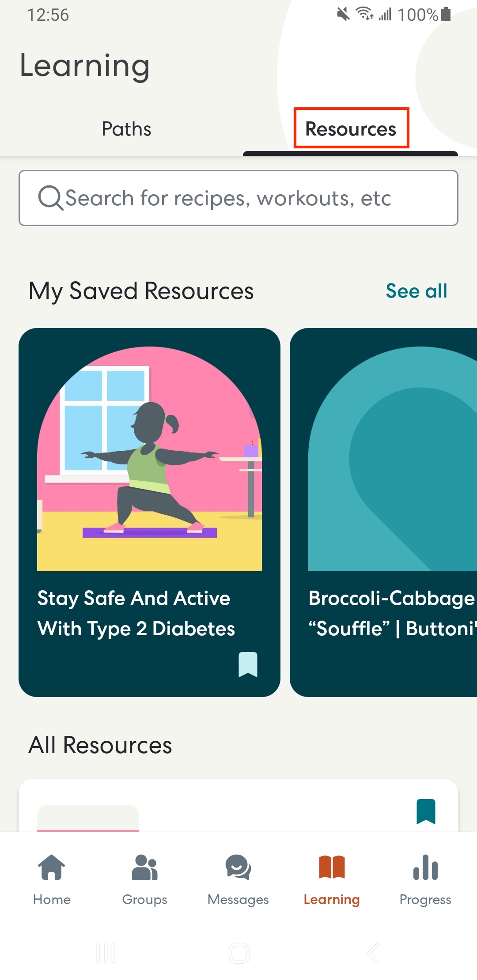Image resolution: width=477 pixels, height=980 pixels.
Task: Open the Messages chat bubble icon
Action: (x=238, y=867)
